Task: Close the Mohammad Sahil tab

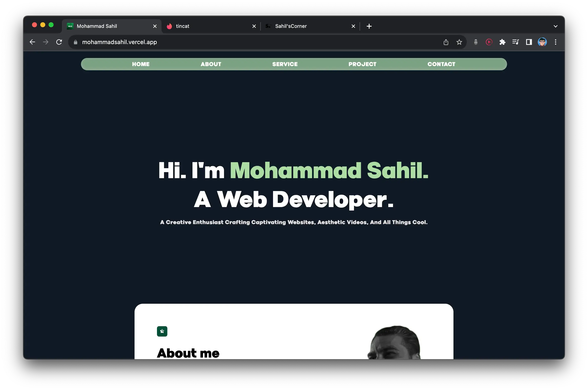Action: click(155, 26)
